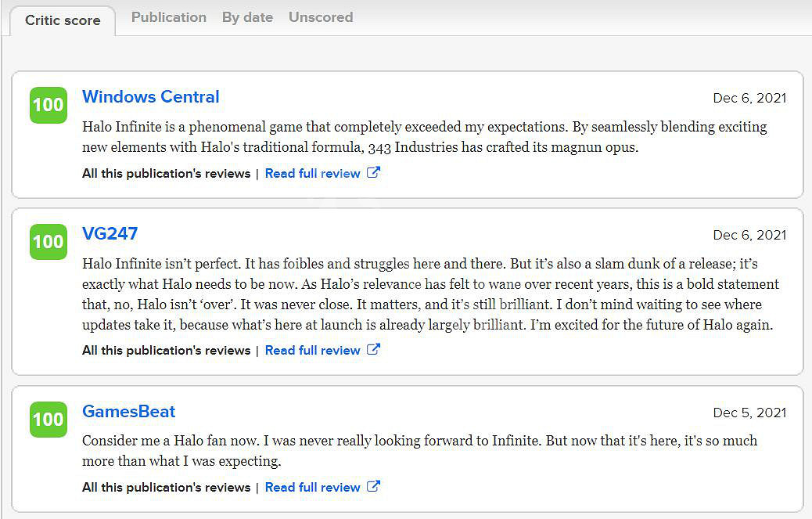Switch to the Publication tab
This screenshot has width=812, height=519.
point(169,17)
